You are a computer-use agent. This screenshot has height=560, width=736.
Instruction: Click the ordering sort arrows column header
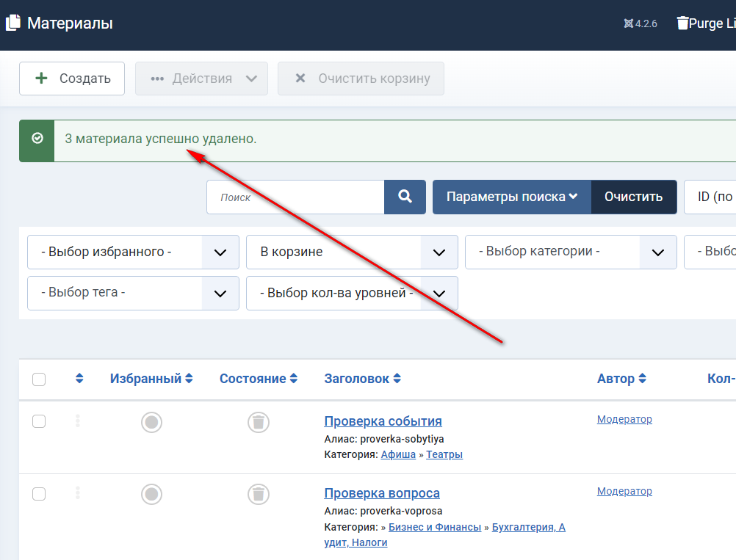pyautogui.click(x=79, y=379)
